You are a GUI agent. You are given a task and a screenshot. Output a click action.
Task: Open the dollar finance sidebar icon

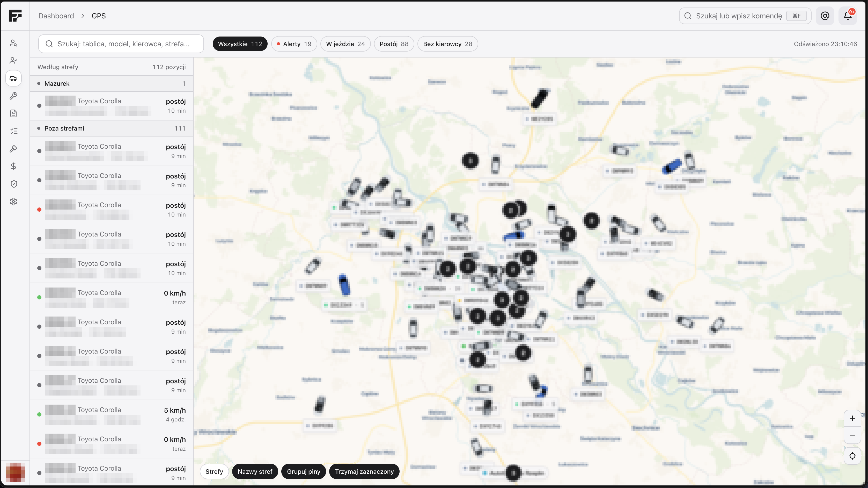point(13,166)
